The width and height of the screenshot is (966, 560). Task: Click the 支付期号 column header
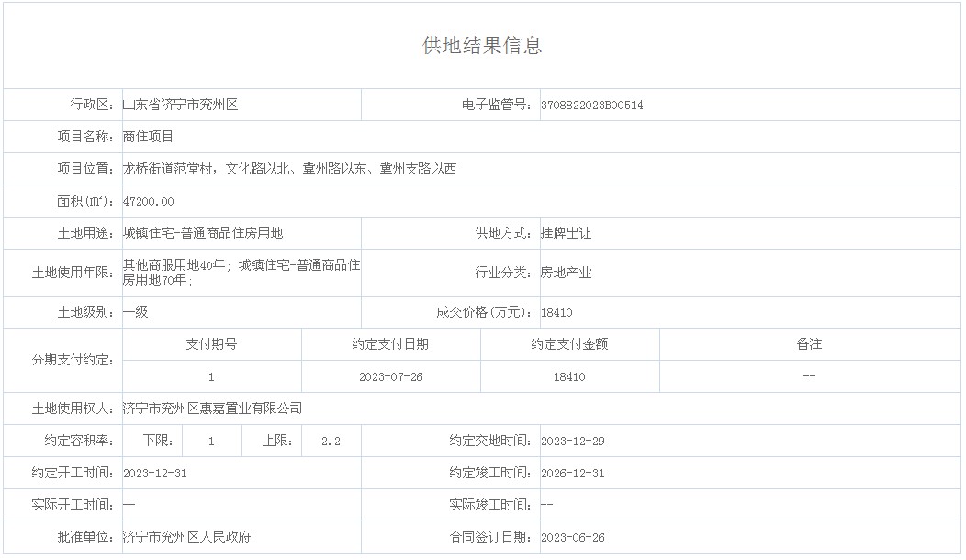point(211,344)
